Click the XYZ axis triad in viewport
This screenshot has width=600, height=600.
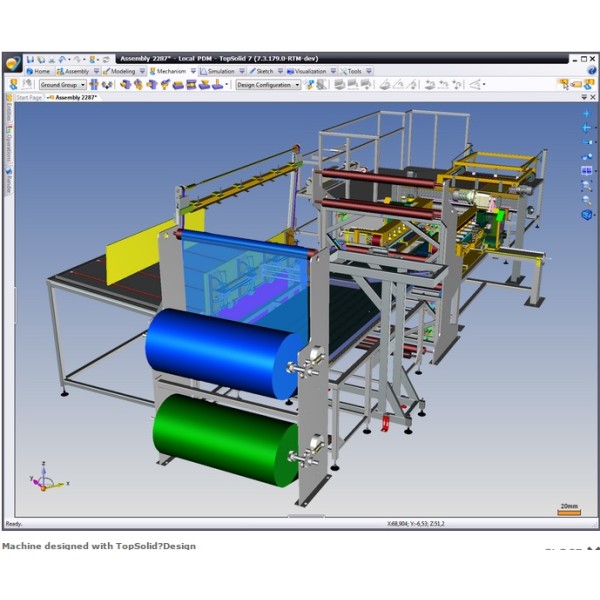[x=48, y=477]
